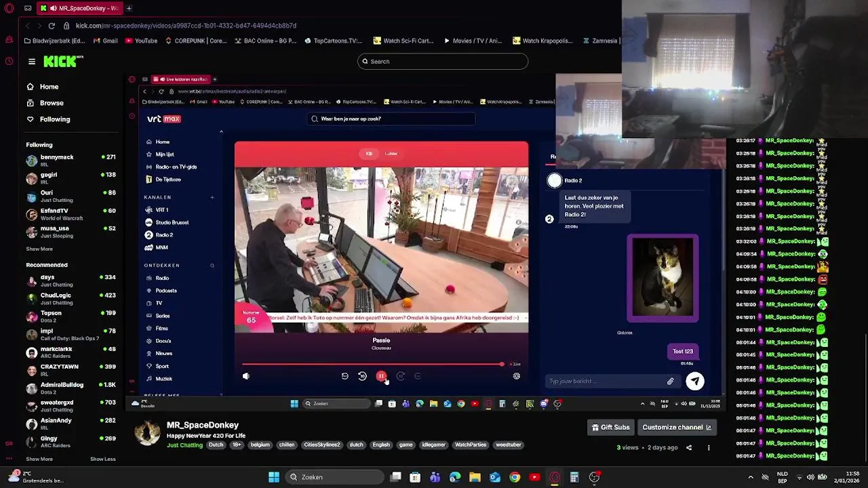Click the cat picture in VRT chat
Screen dimensions: 868x488
(663, 278)
